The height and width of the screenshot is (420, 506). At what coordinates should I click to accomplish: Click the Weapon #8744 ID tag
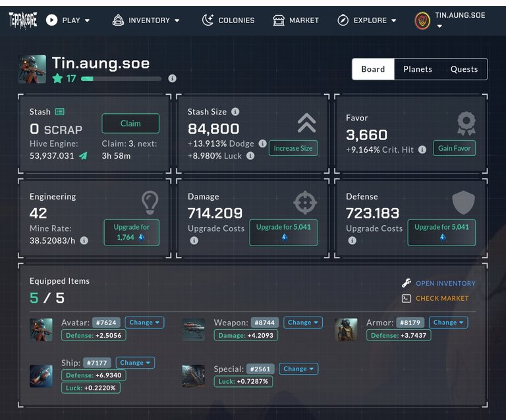(265, 323)
